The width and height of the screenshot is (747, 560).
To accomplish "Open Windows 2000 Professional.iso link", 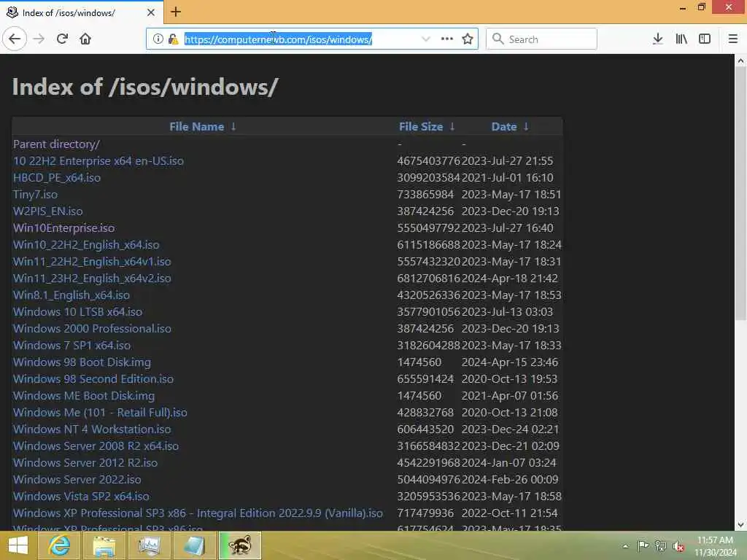I will tap(92, 329).
